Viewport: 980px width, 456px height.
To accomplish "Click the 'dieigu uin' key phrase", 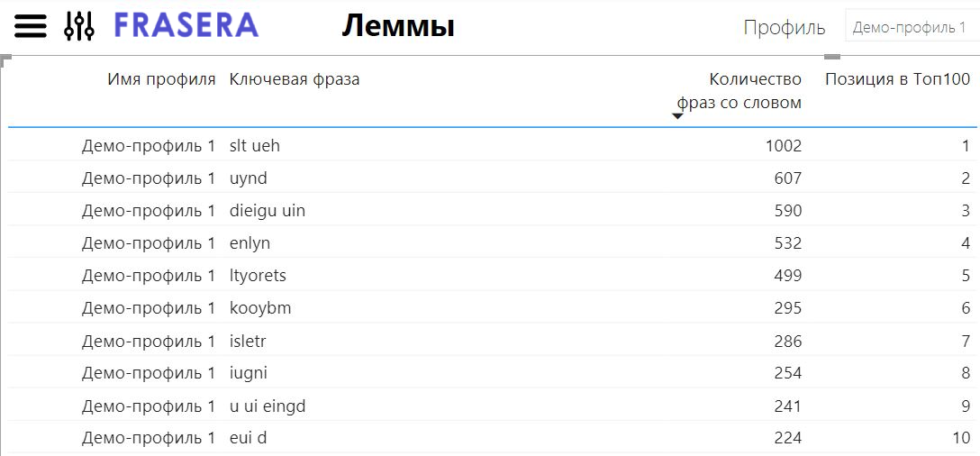I will (x=268, y=211).
